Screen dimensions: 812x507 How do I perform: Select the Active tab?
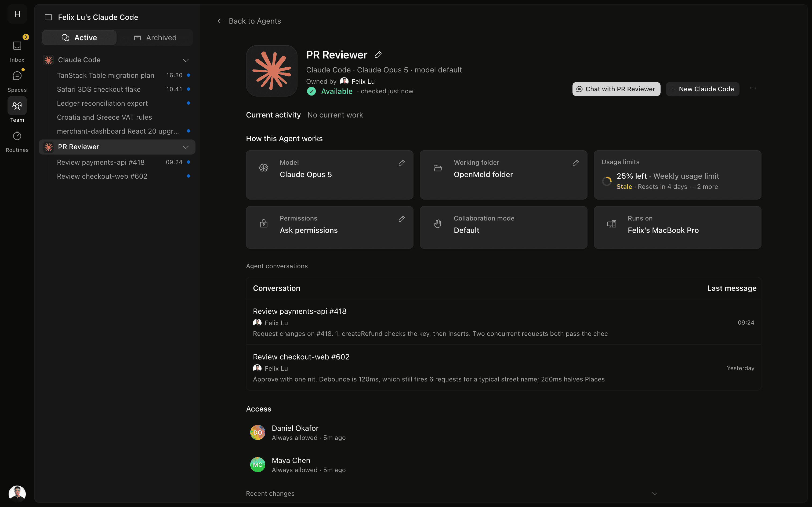click(x=79, y=38)
